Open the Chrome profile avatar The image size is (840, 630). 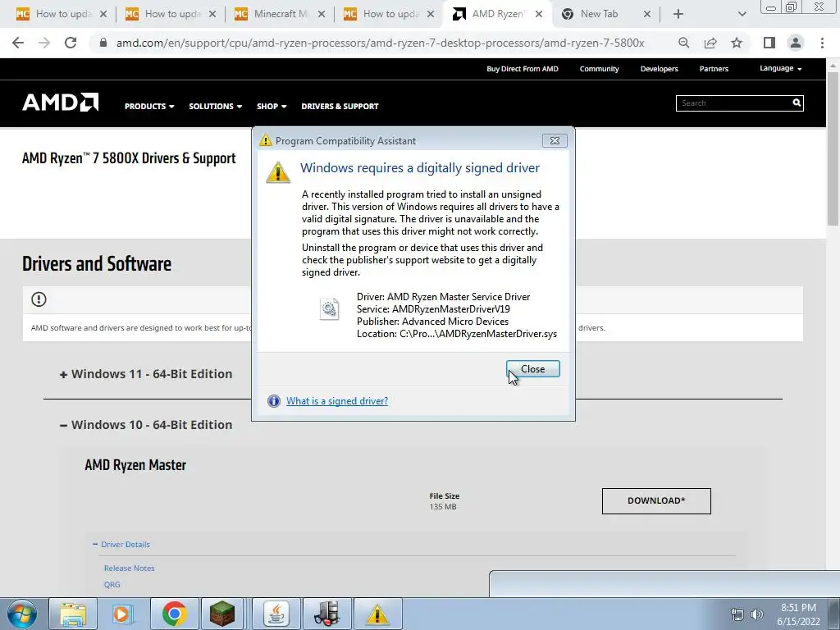[x=796, y=43]
